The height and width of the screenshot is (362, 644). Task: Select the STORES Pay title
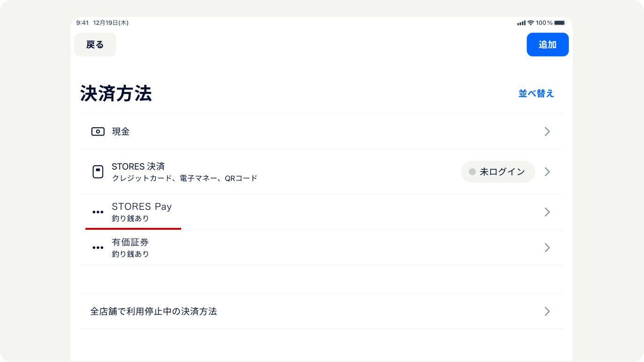point(142,207)
